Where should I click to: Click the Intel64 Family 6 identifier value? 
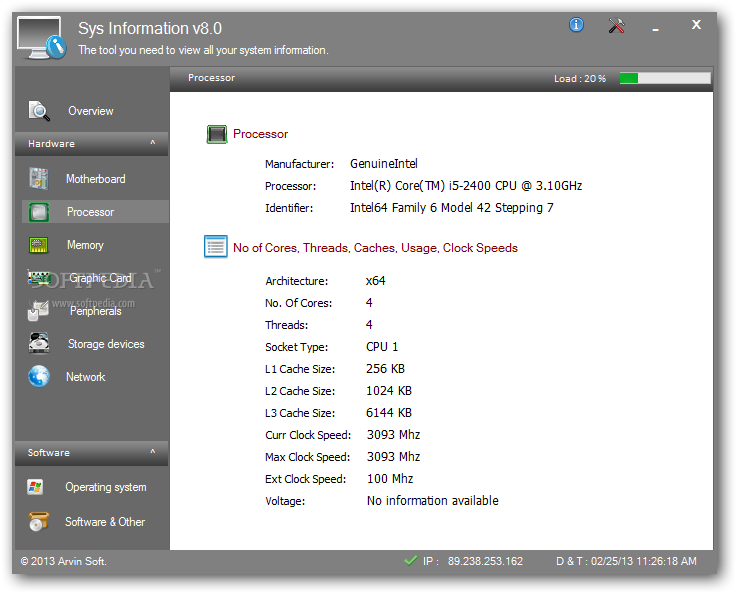(451, 208)
